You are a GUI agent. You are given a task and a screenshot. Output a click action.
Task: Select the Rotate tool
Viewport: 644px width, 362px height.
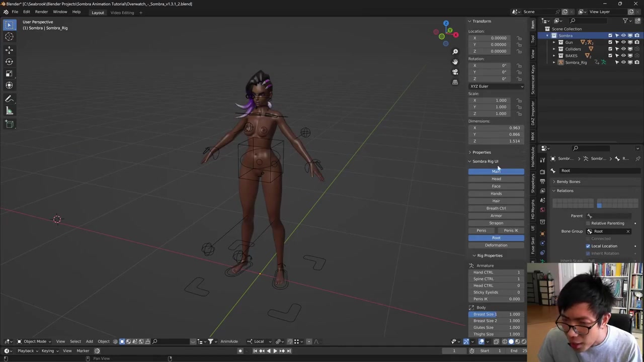[x=9, y=61]
